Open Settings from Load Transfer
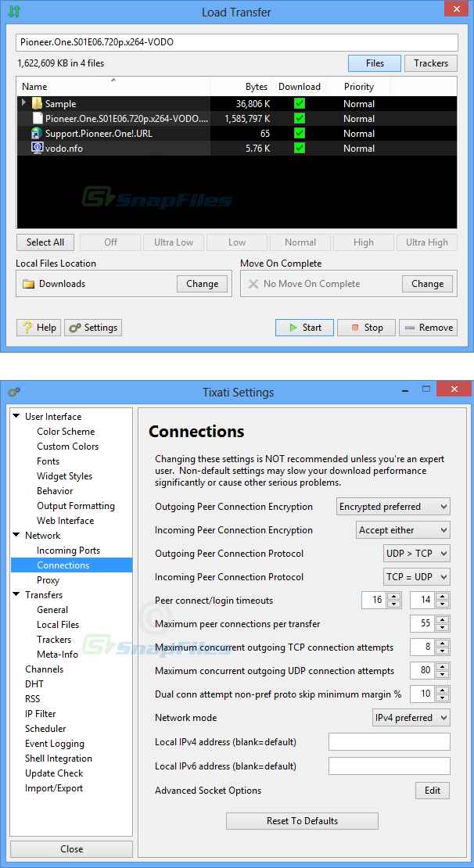The width and height of the screenshot is (474, 868). point(93,328)
